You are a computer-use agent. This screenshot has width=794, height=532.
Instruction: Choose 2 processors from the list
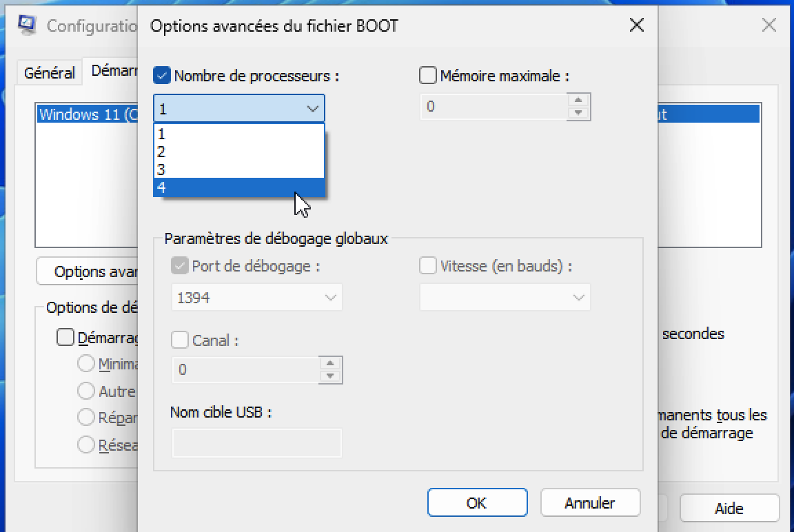click(239, 152)
